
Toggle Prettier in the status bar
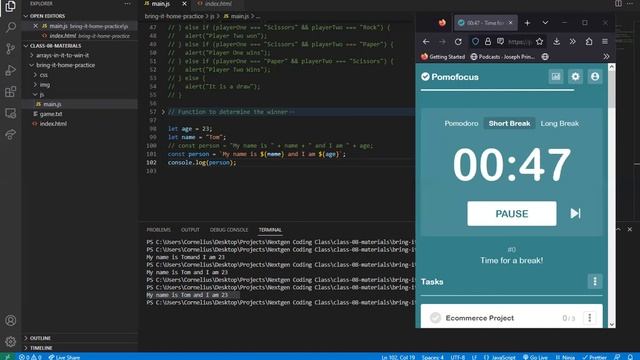594,357
